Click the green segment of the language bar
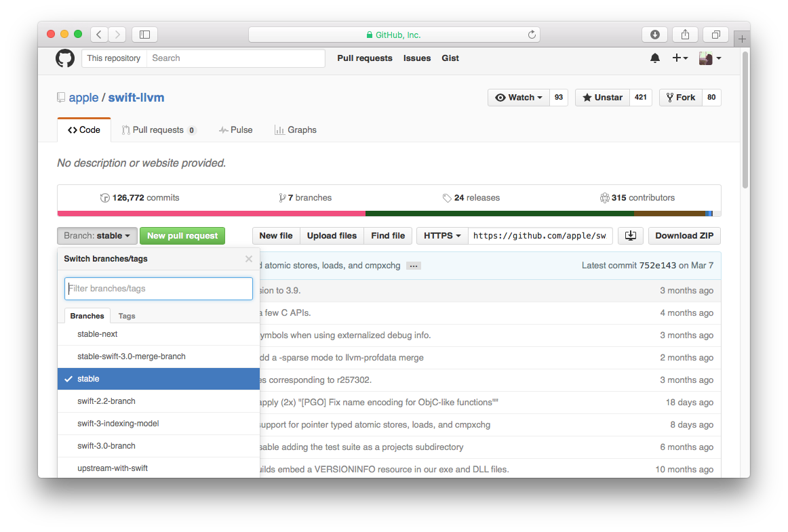This screenshot has height=532, width=788. point(500,213)
